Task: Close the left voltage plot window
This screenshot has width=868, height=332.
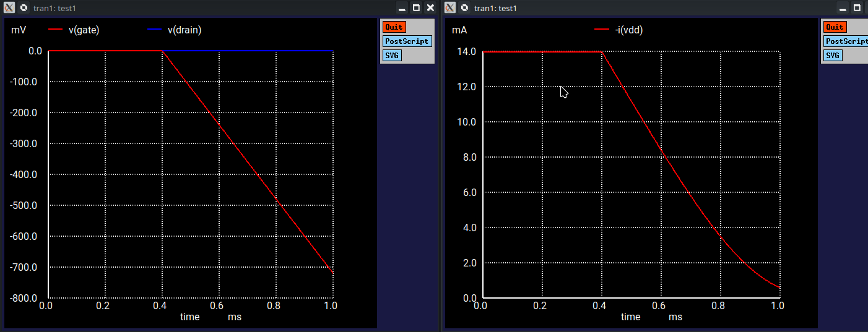Action: coord(430,8)
